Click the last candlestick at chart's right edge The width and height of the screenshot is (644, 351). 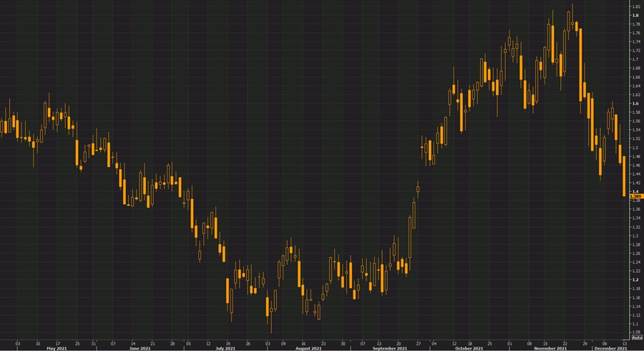pos(624,176)
